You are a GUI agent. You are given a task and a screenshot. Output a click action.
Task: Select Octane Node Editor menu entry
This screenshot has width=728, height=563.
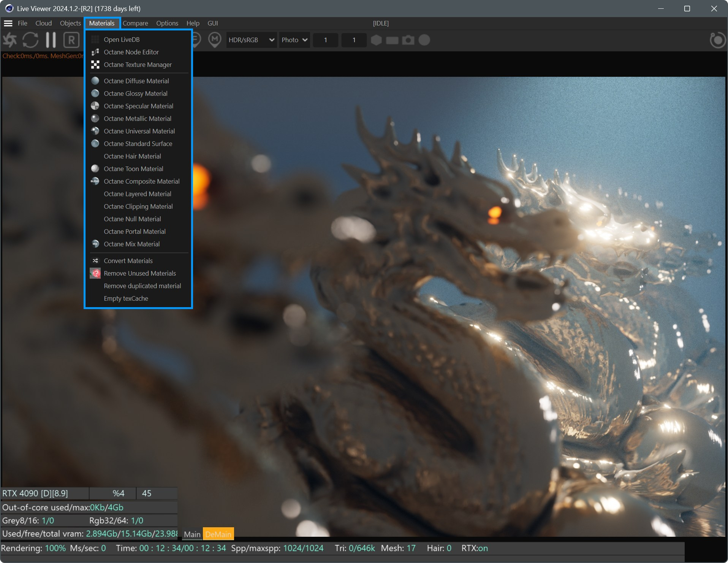point(131,52)
